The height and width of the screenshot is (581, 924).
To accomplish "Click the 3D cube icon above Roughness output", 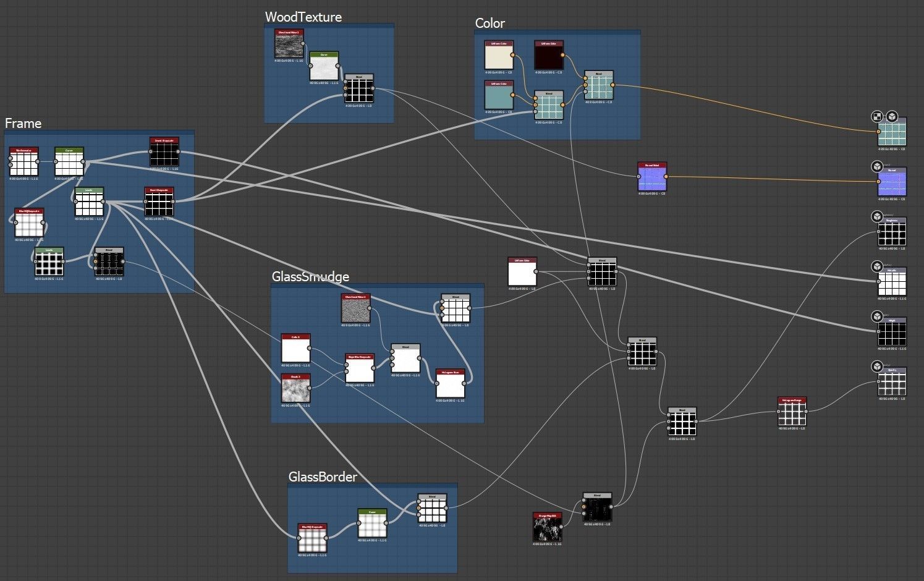I will tap(877, 216).
